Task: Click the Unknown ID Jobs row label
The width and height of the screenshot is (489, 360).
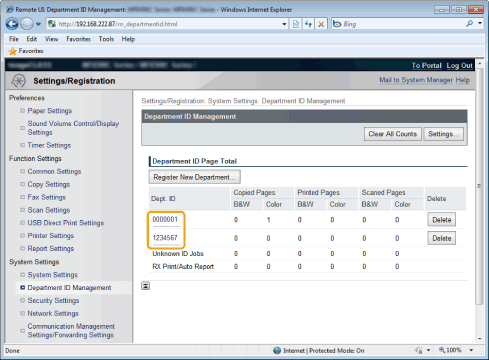Action: (178, 254)
